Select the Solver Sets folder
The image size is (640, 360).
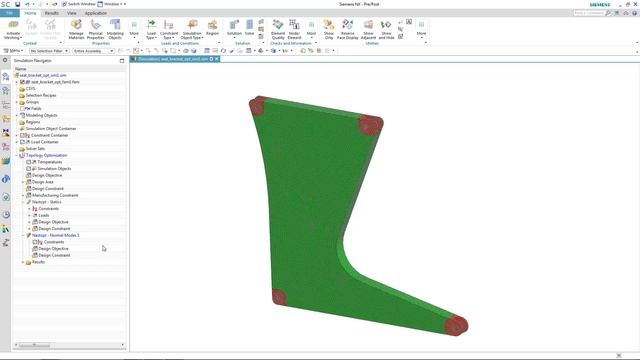36,149
